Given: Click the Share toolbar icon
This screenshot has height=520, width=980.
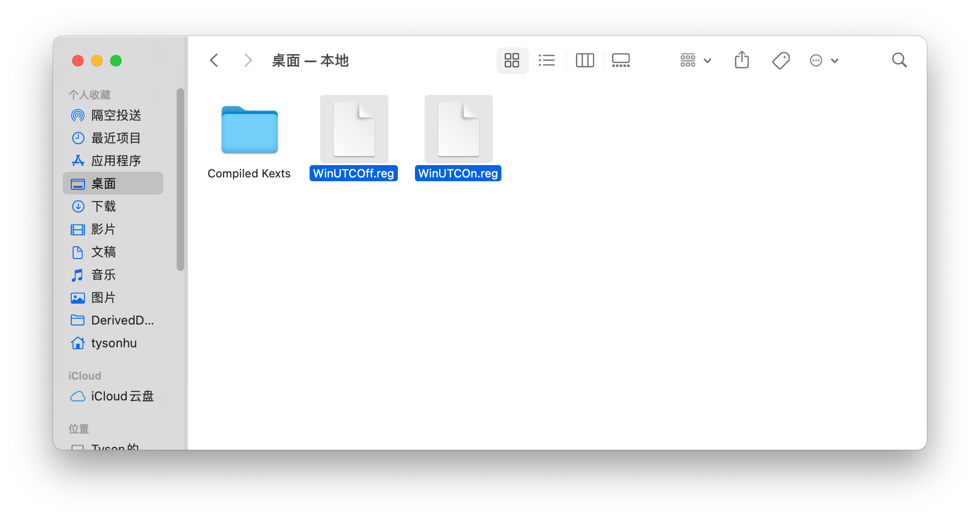Looking at the screenshot, I should 742,60.
